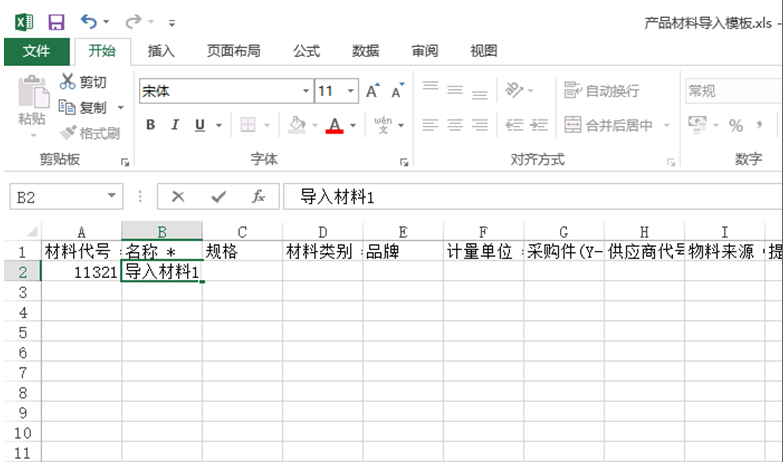
Task: Click the Select All corner triangle
Action: coord(32,231)
